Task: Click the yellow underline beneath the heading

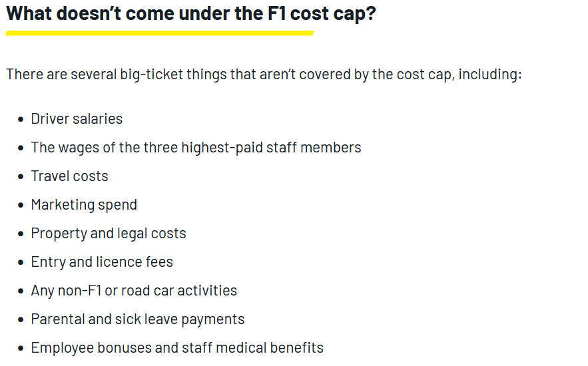Action: 160,33
